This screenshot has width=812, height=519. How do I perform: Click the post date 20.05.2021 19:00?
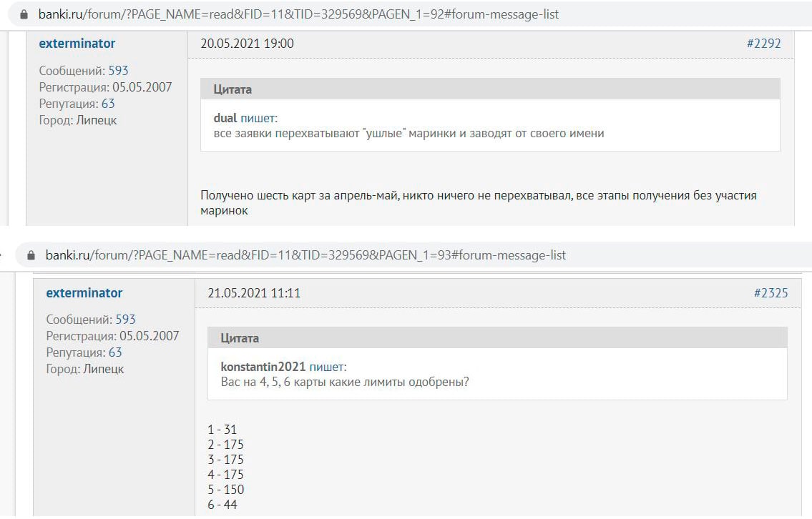[x=247, y=44]
